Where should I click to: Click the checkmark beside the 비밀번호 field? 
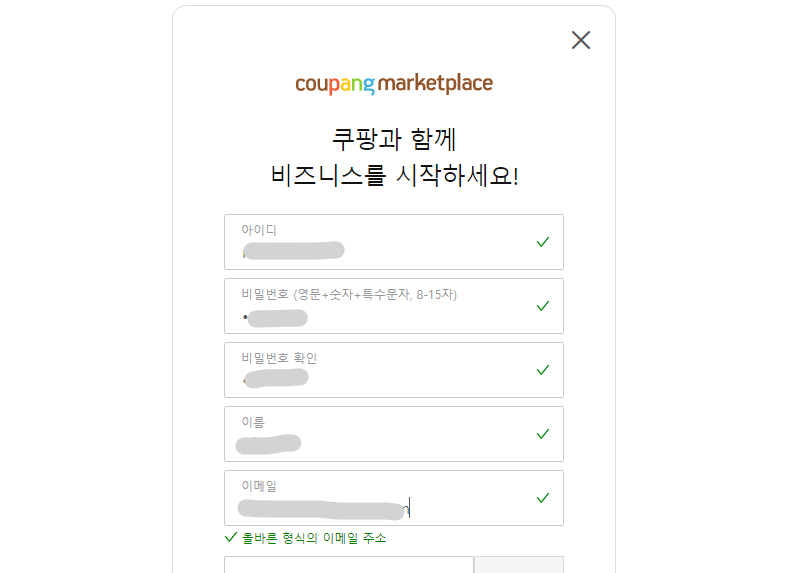[543, 306]
